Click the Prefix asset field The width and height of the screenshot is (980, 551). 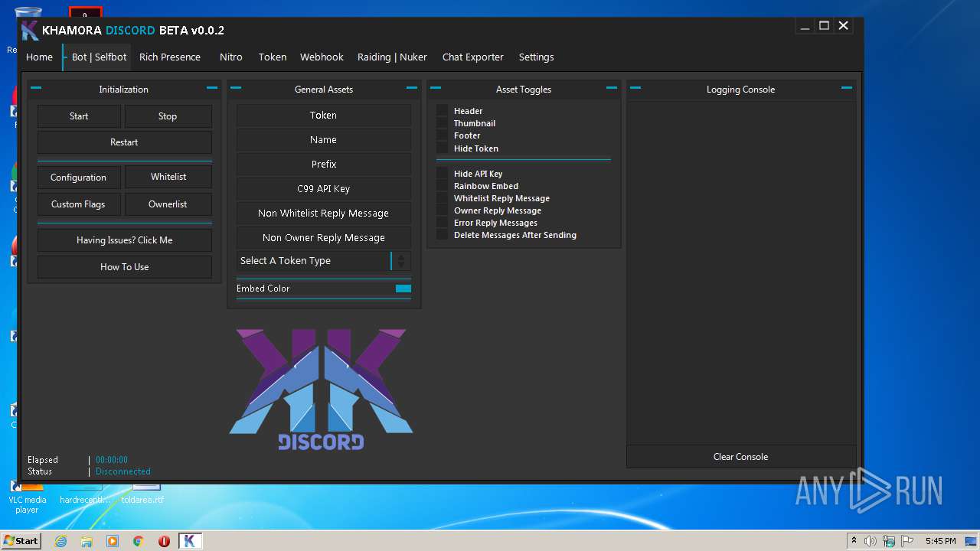(324, 165)
